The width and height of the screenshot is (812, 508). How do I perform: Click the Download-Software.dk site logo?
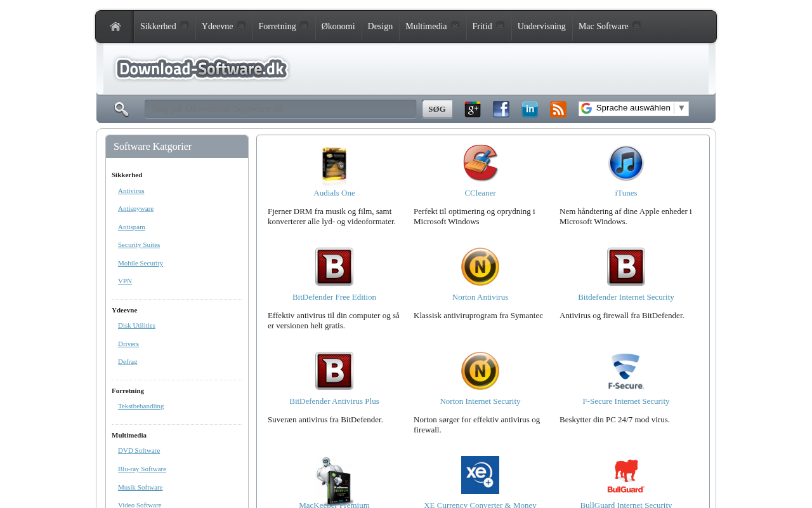[202, 69]
